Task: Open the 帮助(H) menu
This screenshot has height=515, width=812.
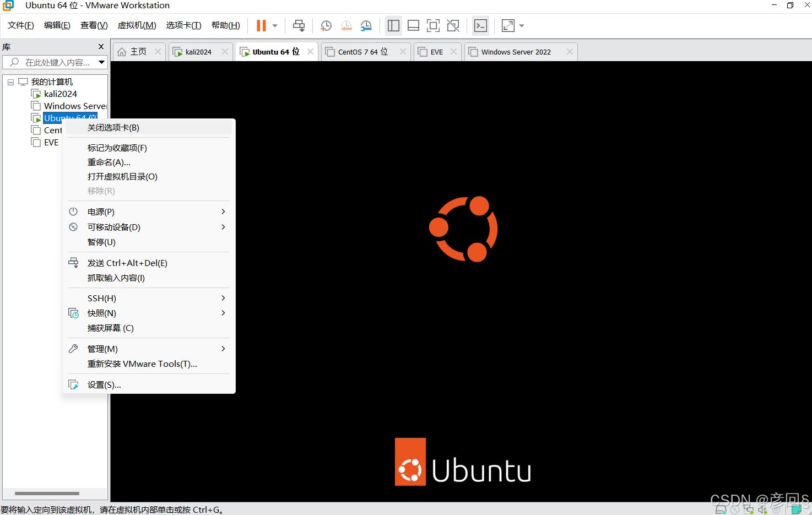Action: click(x=226, y=25)
